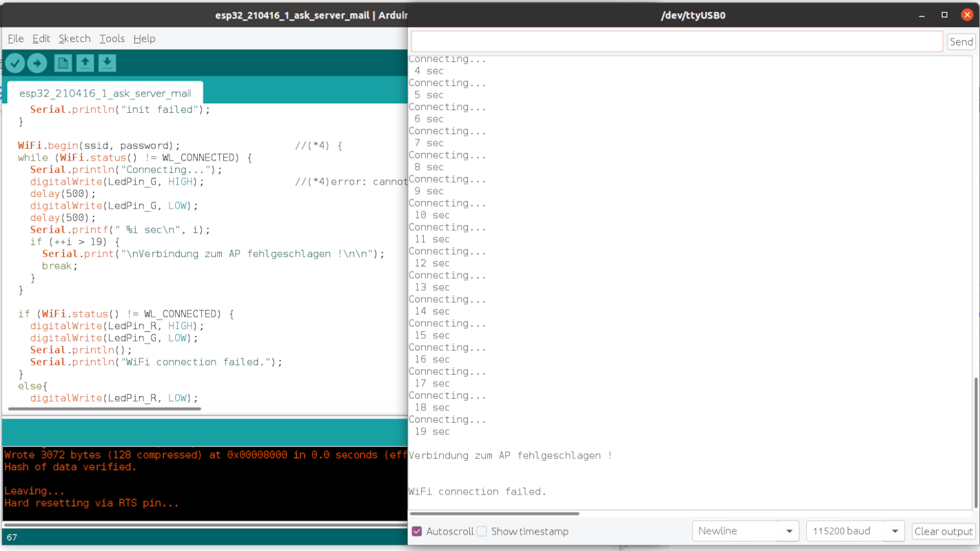This screenshot has width=980, height=551.
Task: Close the /dev/ttyUSB0 serial monitor window
Action: pos(967,14)
